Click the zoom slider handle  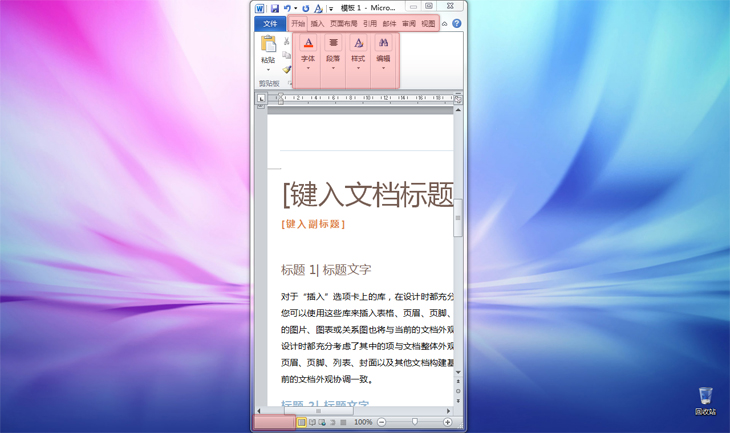click(x=415, y=423)
